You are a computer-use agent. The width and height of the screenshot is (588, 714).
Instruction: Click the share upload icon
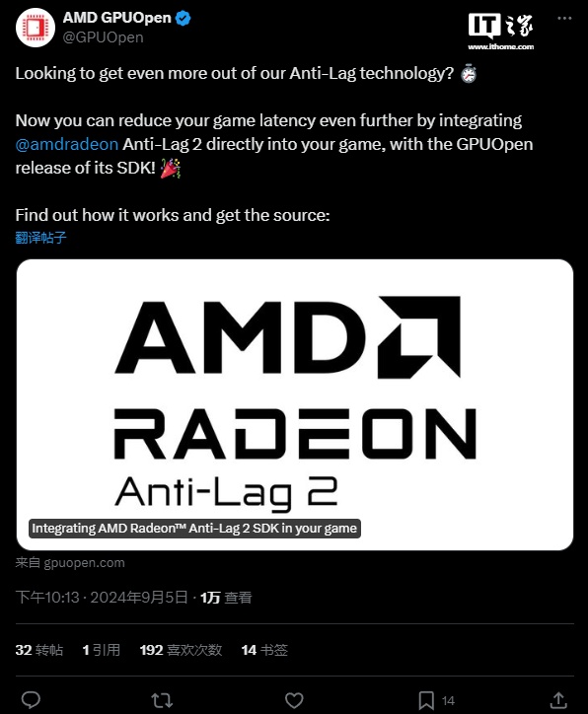point(558,700)
